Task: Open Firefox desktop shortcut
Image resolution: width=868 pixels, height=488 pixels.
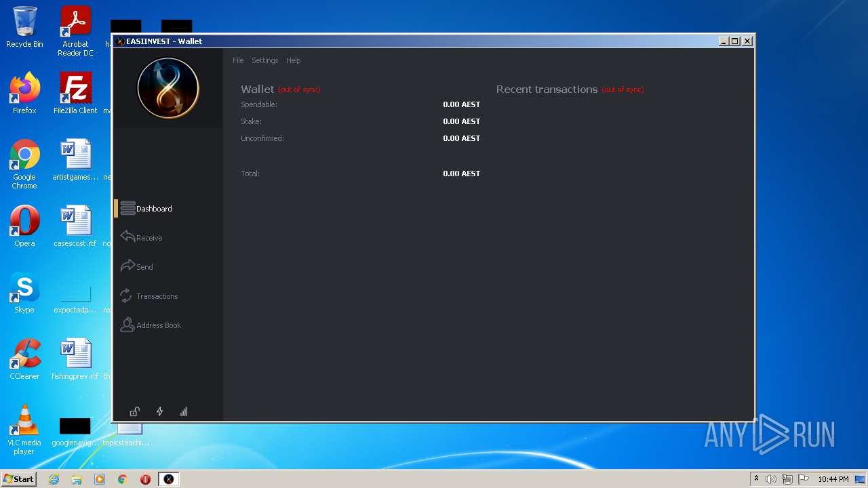Action: tap(24, 94)
